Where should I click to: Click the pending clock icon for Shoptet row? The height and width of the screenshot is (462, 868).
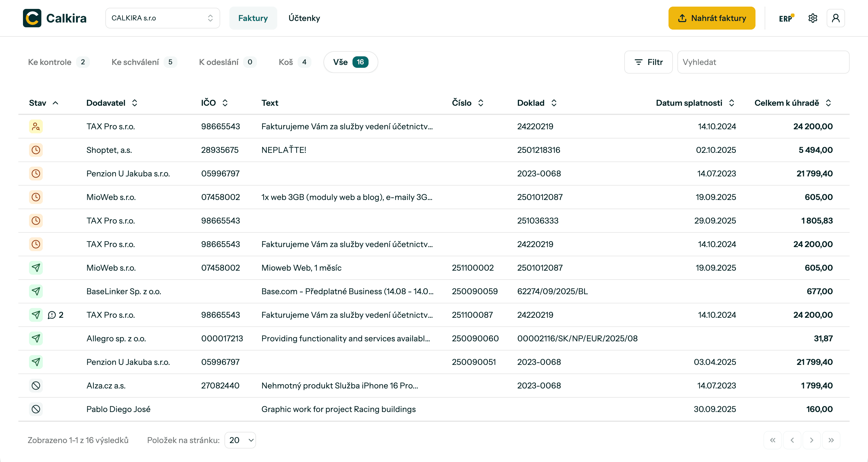pyautogui.click(x=36, y=150)
